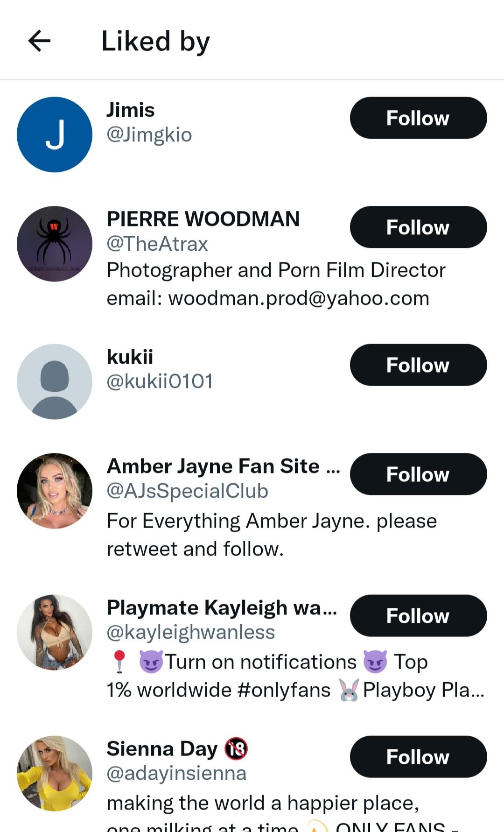Tap the Sienna Day display name
Image resolution: width=504 pixels, height=832 pixels.
tap(162, 749)
